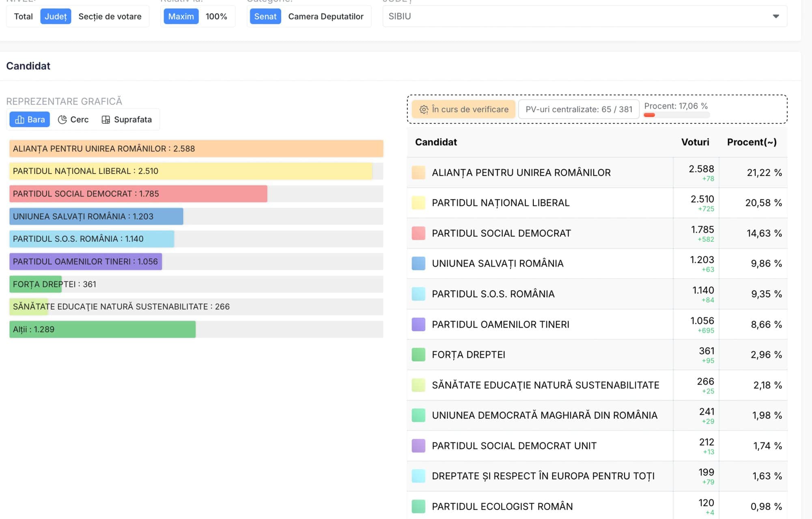Set relative to 100%
Image resolution: width=812 pixels, height=519 pixels.
(216, 17)
